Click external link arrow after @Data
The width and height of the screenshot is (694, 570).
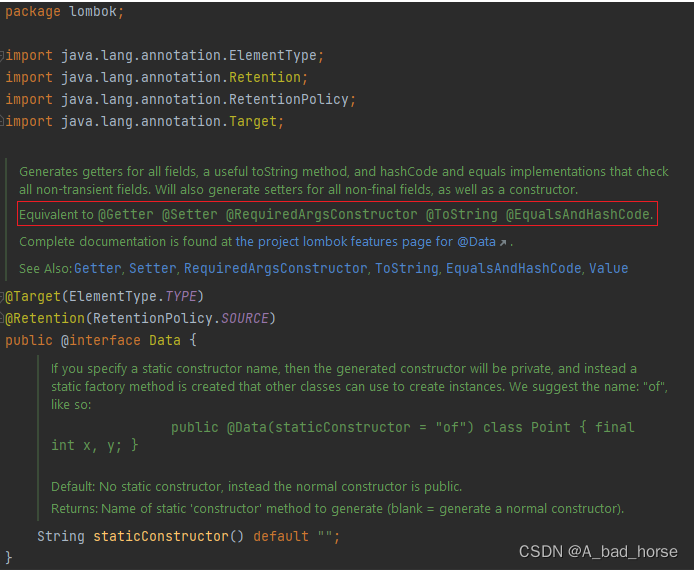coord(503,243)
